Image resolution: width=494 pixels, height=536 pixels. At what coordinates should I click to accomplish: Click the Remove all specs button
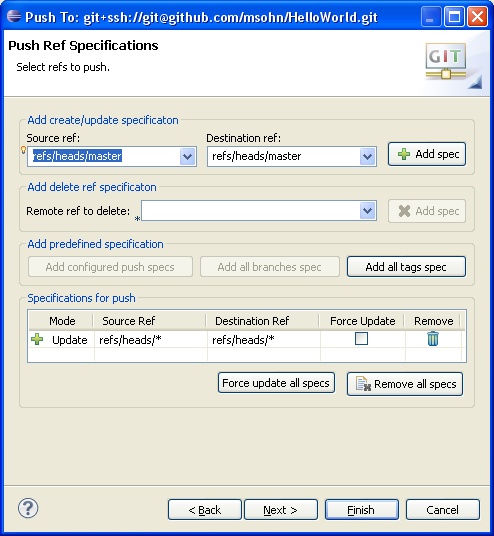click(405, 384)
